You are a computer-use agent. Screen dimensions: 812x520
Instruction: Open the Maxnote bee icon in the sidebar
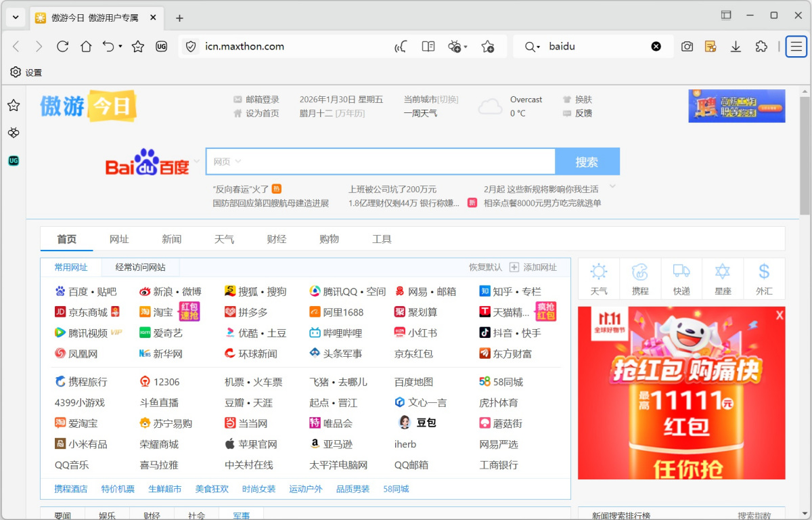click(x=14, y=133)
